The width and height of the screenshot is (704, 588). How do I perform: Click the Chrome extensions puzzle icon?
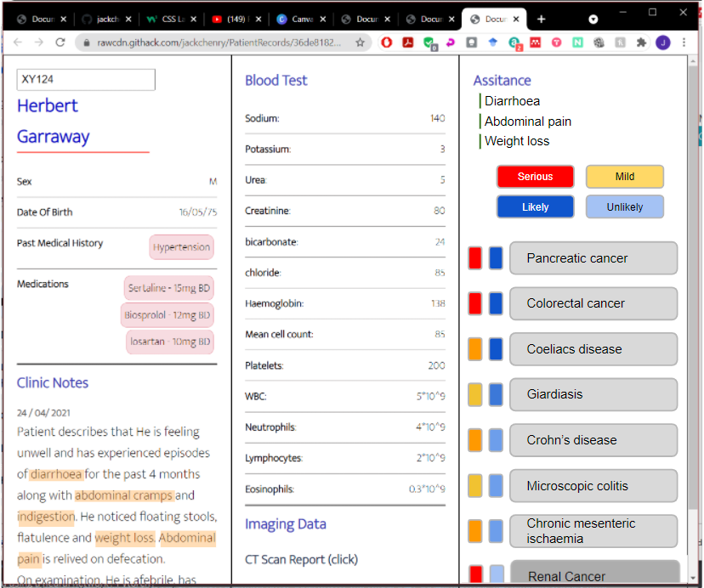(x=642, y=42)
